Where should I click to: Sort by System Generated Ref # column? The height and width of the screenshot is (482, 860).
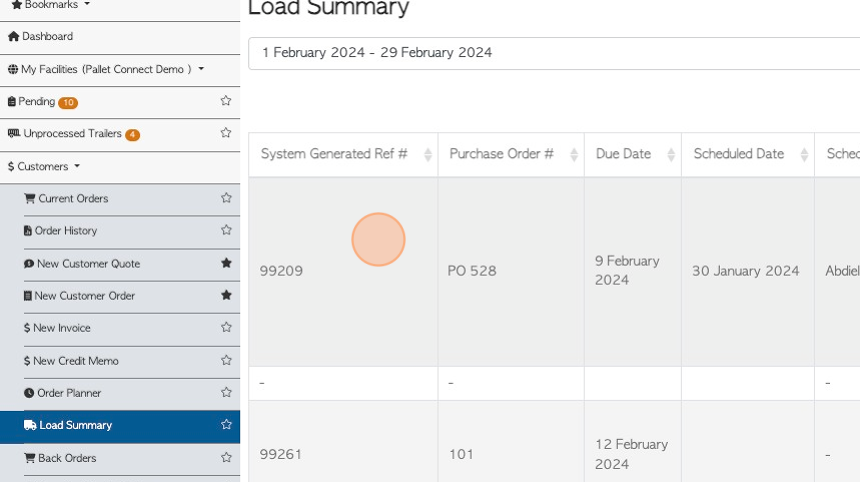point(343,154)
